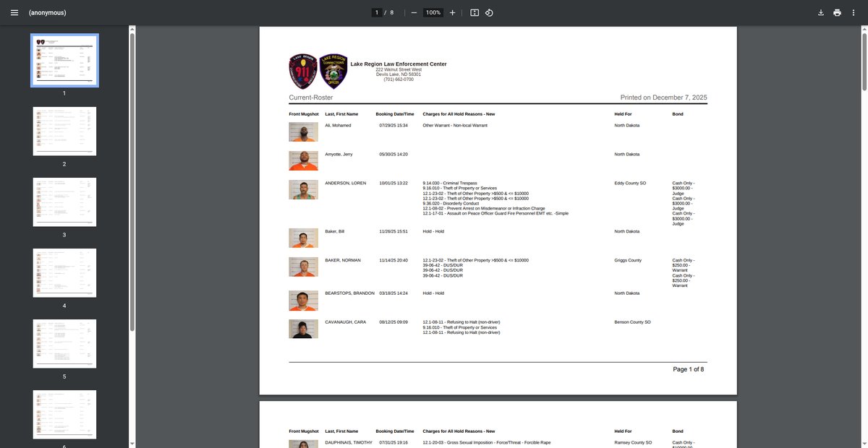
Task: Click Assault on Peace Officer charge line
Action: tap(495, 213)
